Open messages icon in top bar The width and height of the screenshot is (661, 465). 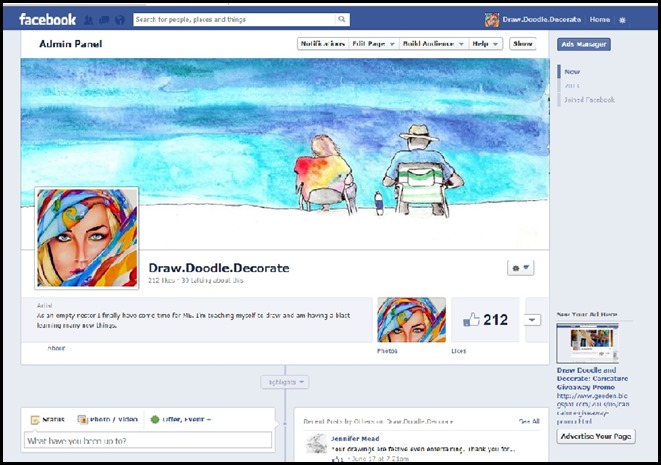104,20
